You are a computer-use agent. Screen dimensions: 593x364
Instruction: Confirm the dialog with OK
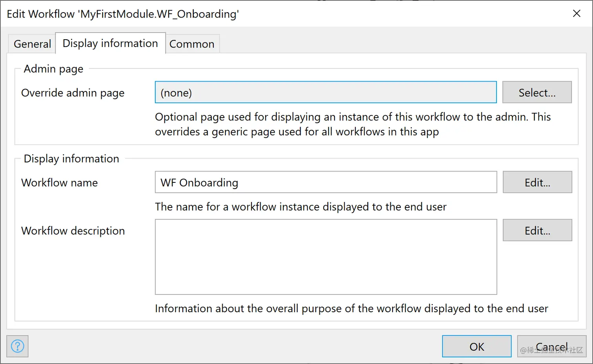(x=477, y=346)
